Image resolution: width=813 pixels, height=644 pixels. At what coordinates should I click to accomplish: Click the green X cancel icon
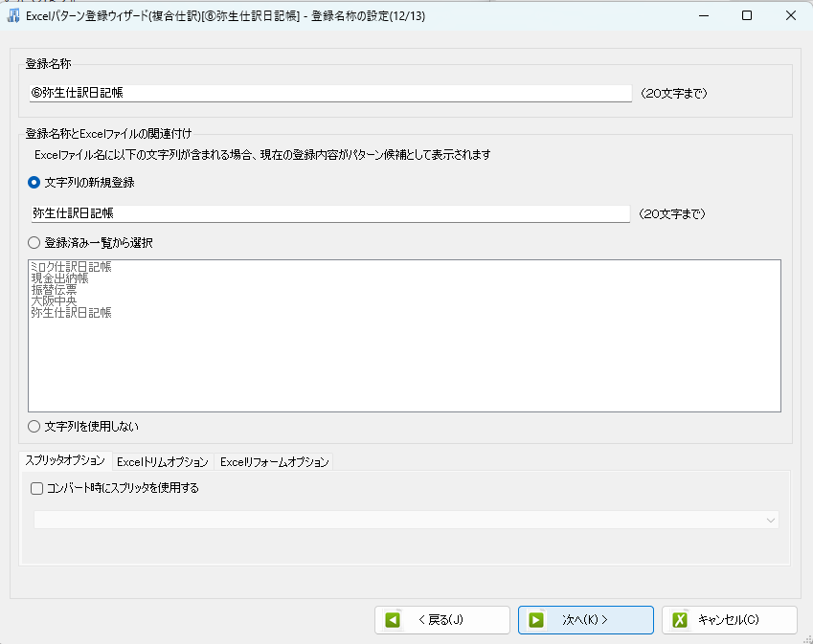[680, 620]
